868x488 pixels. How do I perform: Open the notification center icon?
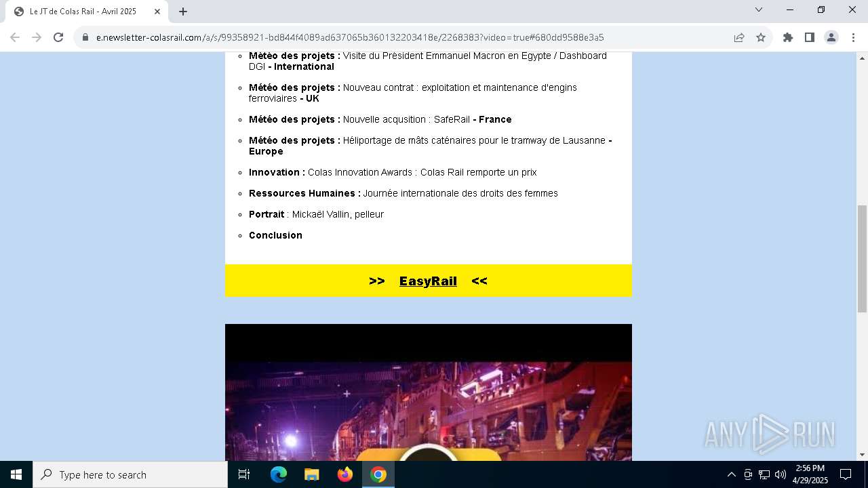click(x=846, y=474)
